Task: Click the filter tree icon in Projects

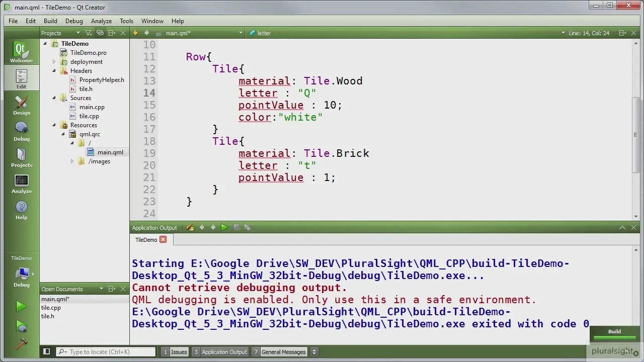Action: coord(89,33)
